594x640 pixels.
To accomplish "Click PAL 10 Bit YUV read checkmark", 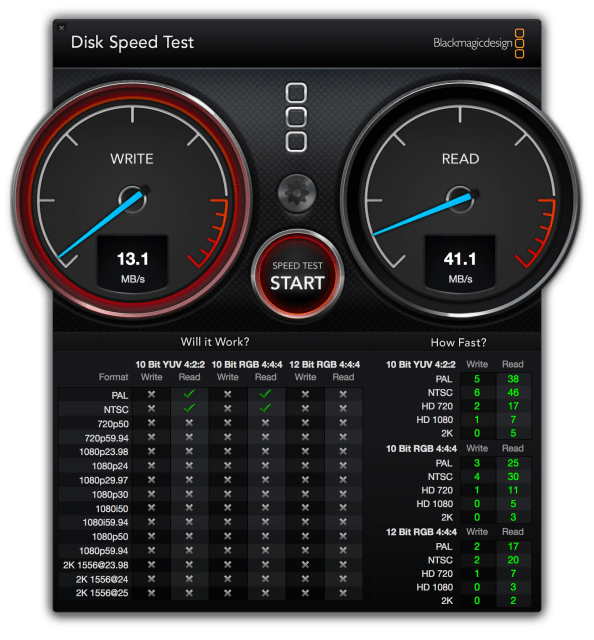I will (189, 394).
